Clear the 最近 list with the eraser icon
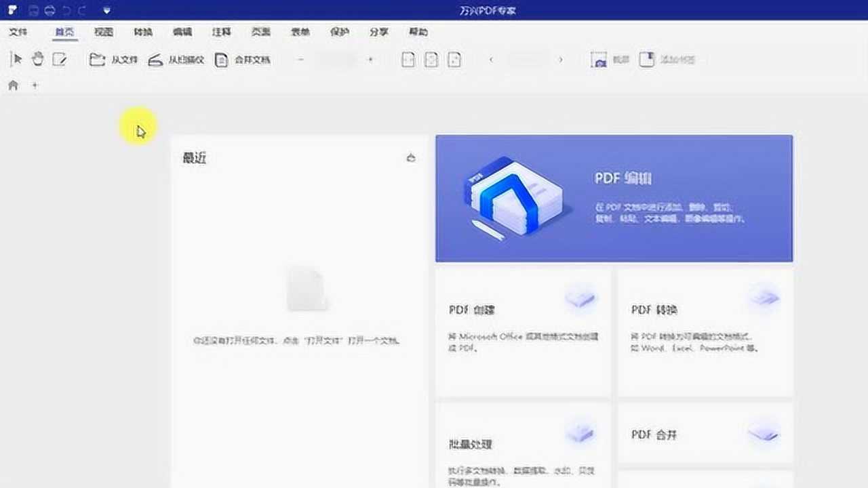The width and height of the screenshot is (868, 488). (410, 158)
